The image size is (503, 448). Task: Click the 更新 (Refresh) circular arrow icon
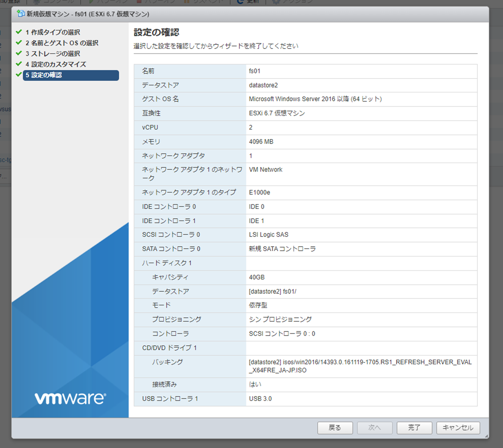[x=239, y=1]
